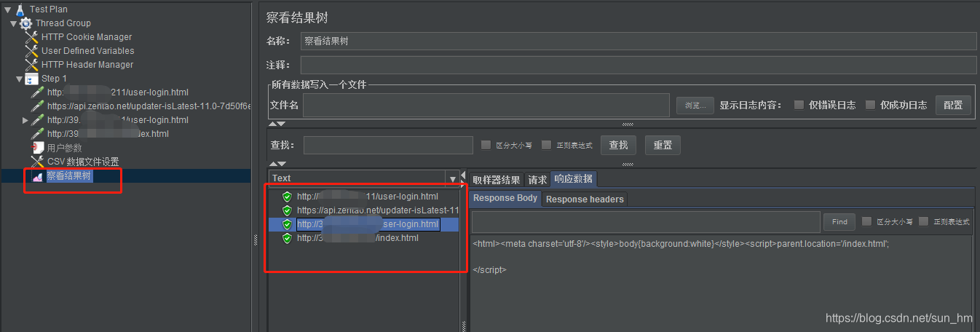This screenshot has height=332, width=980.
Task: Click the Find button
Action: 839,221
